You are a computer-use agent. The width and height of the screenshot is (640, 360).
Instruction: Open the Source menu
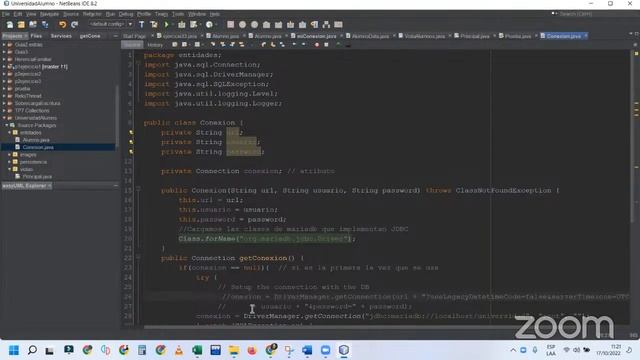(71, 14)
